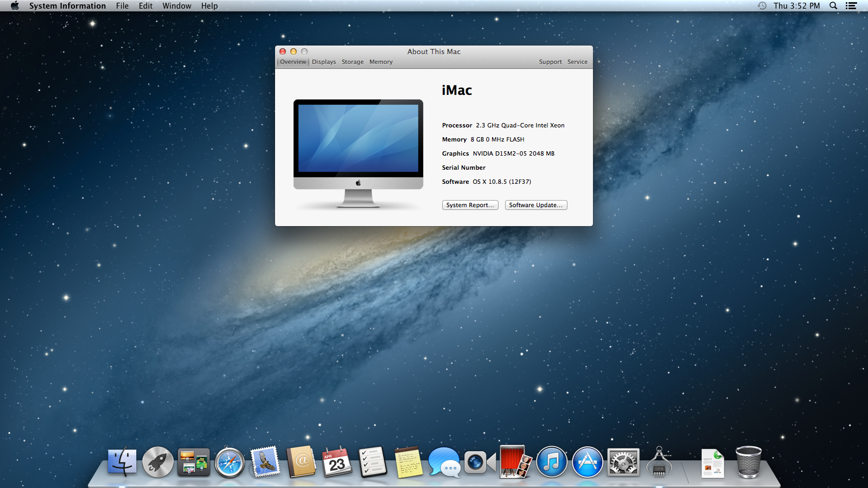Open the Window menu
The height and width of the screenshot is (488, 868).
[177, 6]
